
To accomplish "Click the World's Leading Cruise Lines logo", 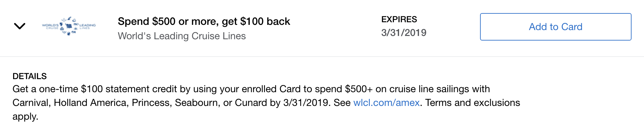I will (69, 26).
